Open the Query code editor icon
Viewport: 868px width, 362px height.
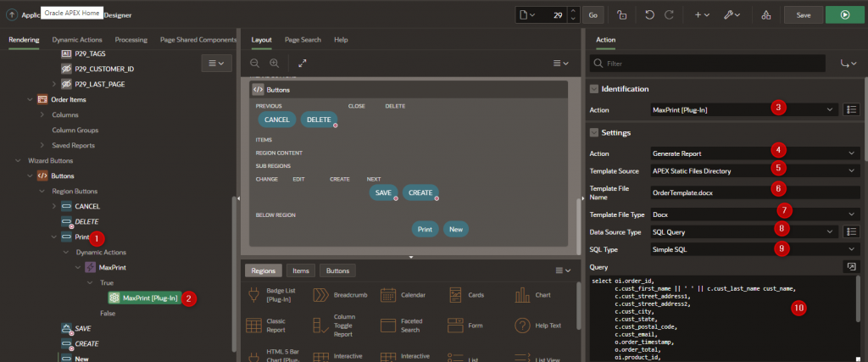850,266
